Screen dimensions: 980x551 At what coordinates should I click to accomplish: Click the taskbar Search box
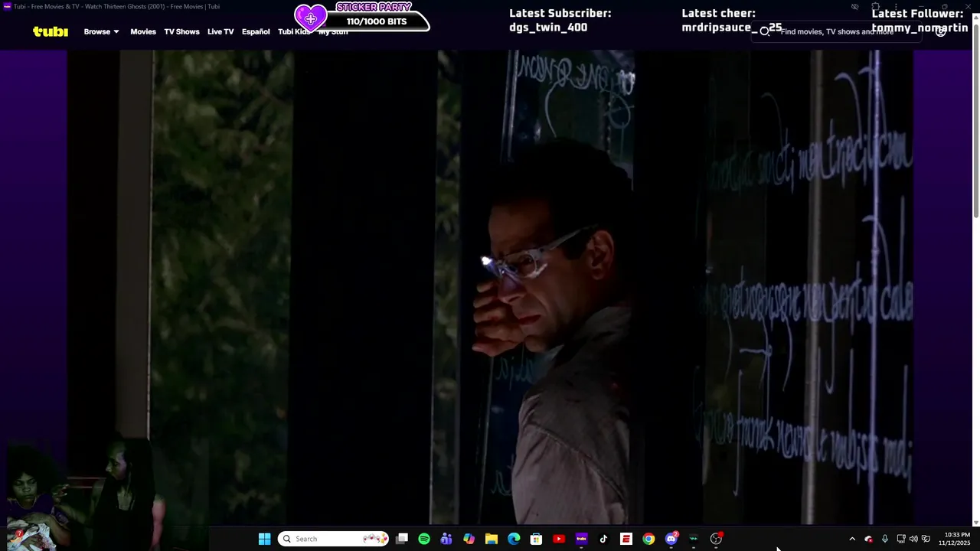tap(333, 539)
